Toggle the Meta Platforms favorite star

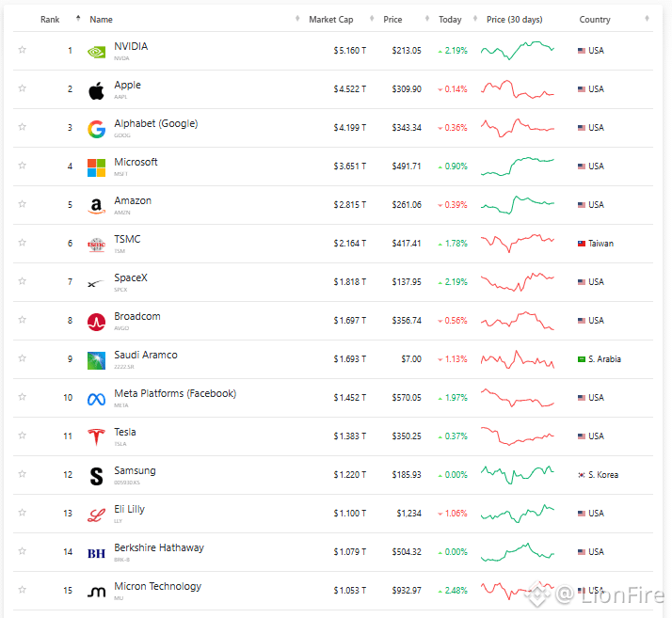click(23, 397)
